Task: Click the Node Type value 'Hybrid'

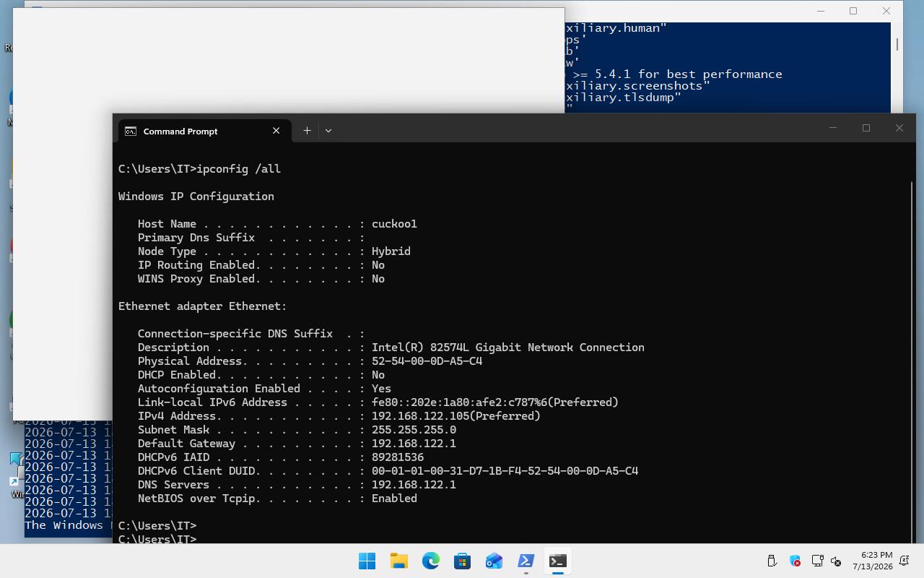Action: [x=391, y=251]
